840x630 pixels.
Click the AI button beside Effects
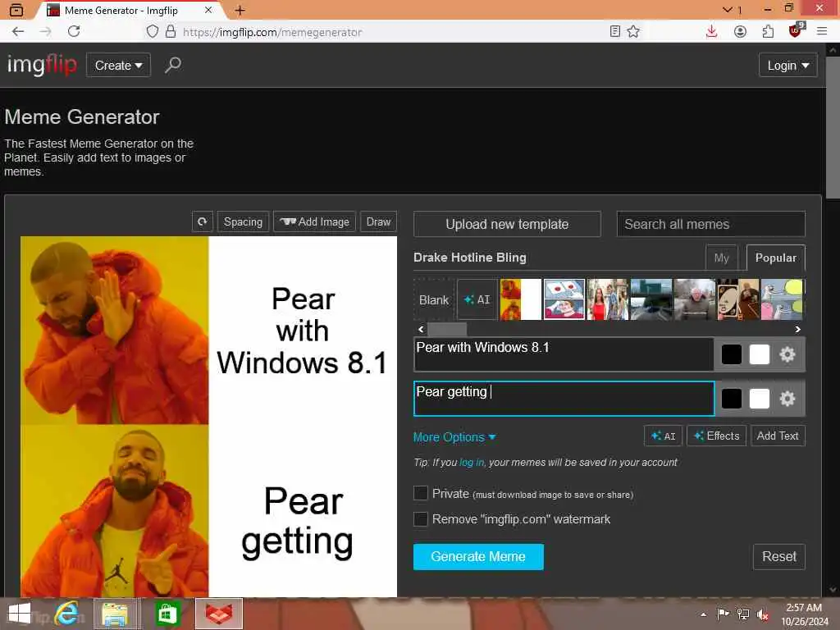click(x=663, y=436)
